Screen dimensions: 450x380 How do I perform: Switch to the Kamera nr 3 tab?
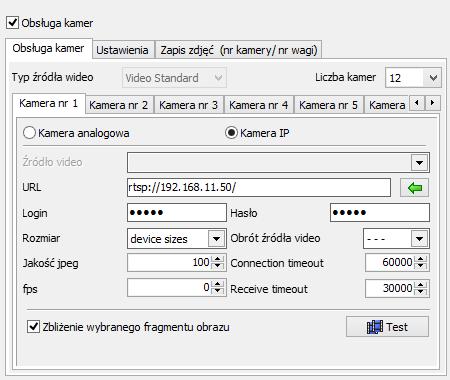tap(189, 105)
